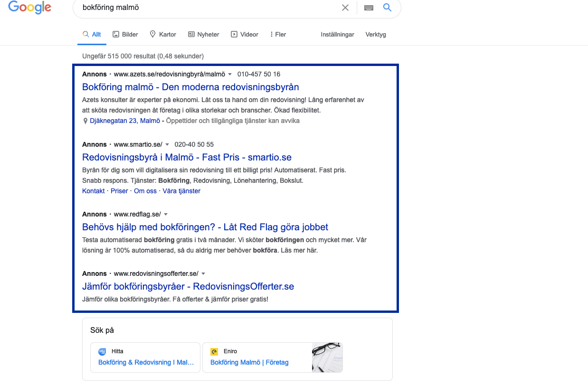The width and height of the screenshot is (588, 386).
Task: Open the eyeglasses thumbnail image
Action: pos(327,358)
